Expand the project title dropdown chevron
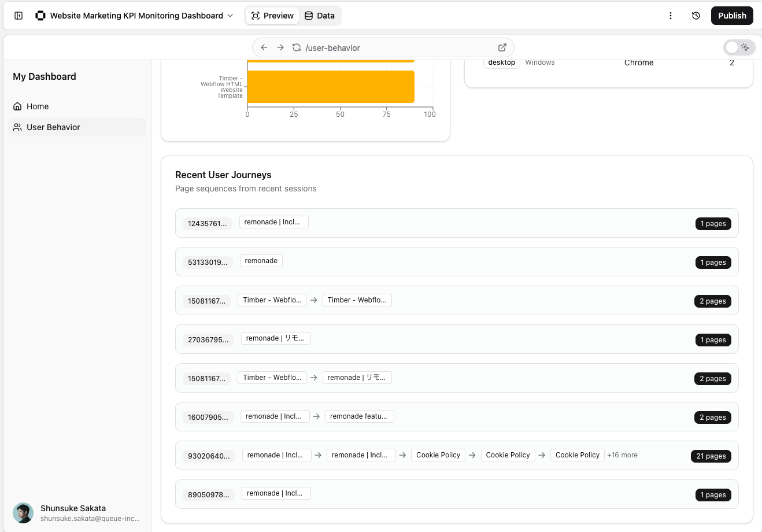The width and height of the screenshot is (762, 532). pyautogui.click(x=230, y=16)
